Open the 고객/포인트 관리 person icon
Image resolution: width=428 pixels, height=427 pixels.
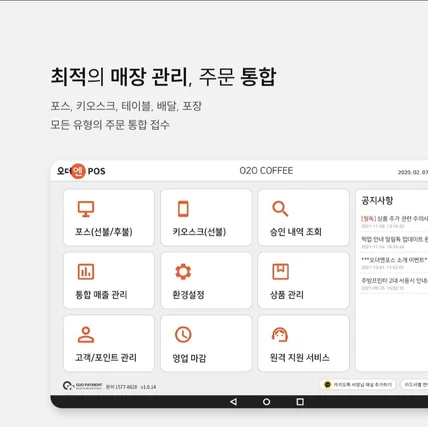point(86,335)
